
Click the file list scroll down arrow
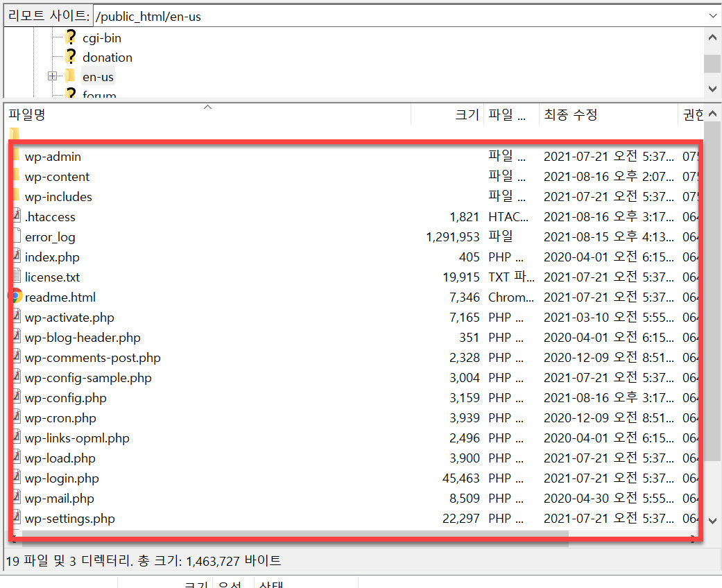click(712, 521)
